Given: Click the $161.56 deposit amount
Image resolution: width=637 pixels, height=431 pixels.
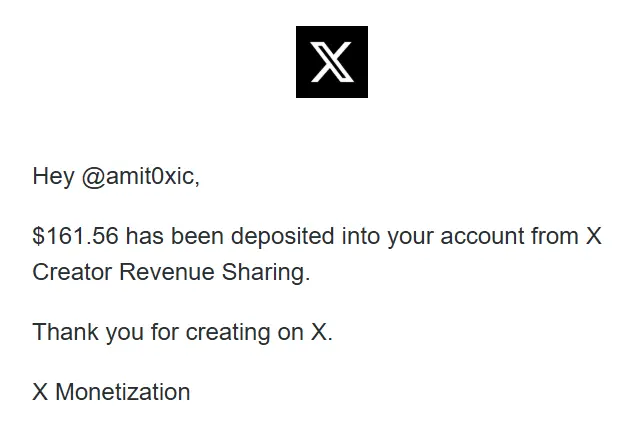Looking at the screenshot, I should tap(75, 237).
